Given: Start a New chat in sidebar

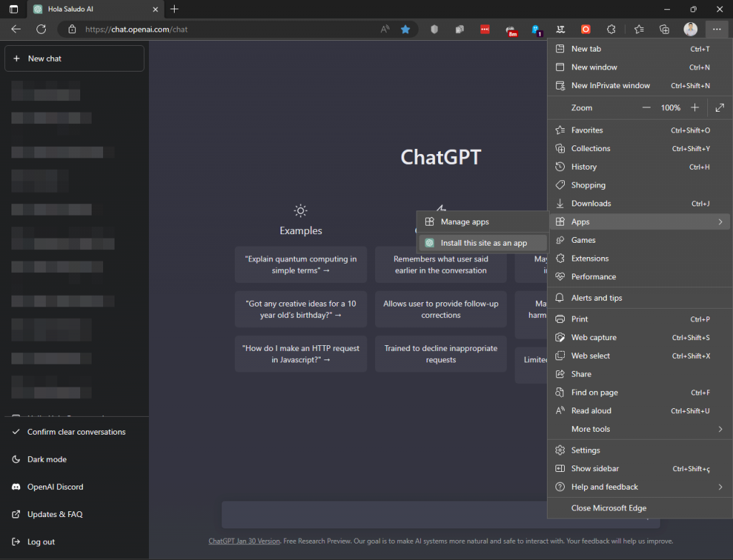Looking at the screenshot, I should 74,59.
